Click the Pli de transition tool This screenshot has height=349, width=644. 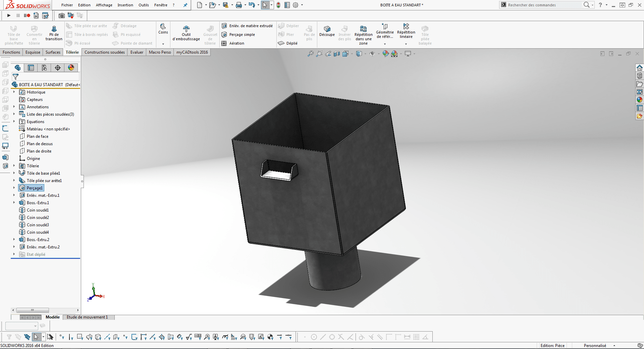pos(54,33)
